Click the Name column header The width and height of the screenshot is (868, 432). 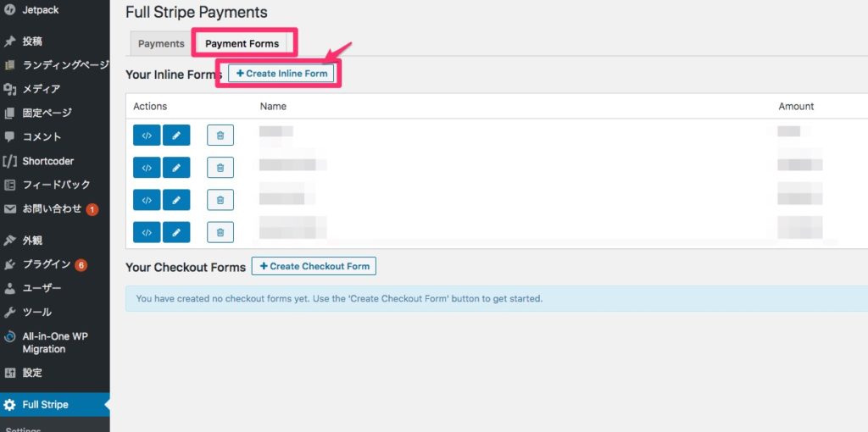pos(273,106)
